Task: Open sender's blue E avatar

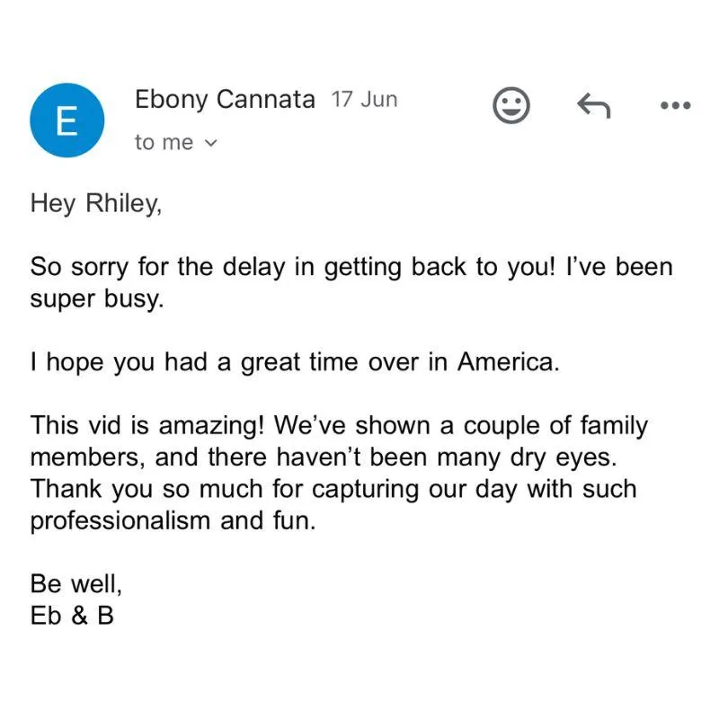Action: click(x=67, y=120)
